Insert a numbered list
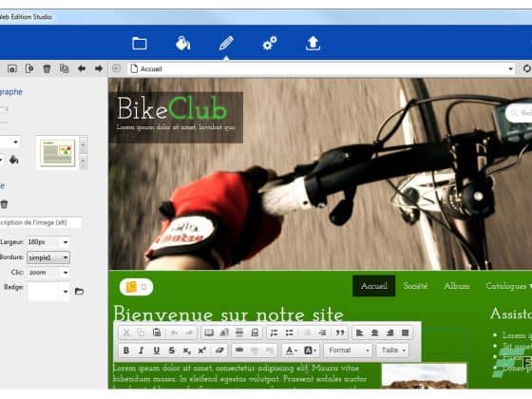The height and width of the screenshot is (399, 532). 275,332
